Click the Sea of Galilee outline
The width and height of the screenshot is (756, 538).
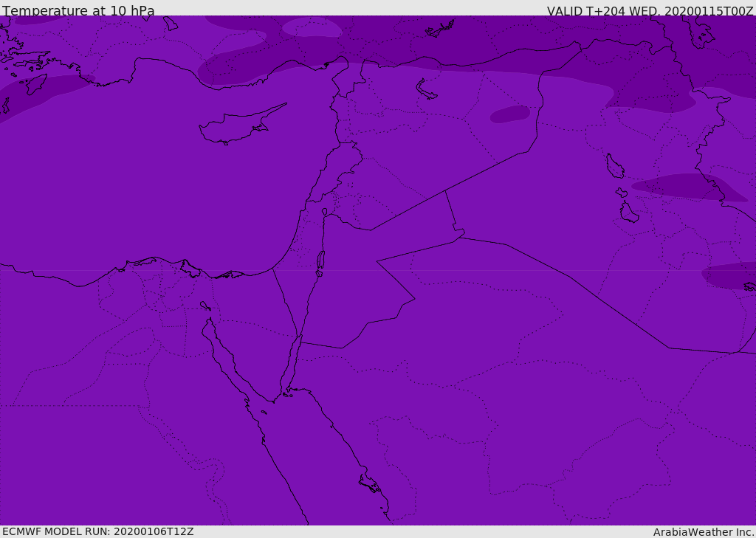tap(325, 212)
